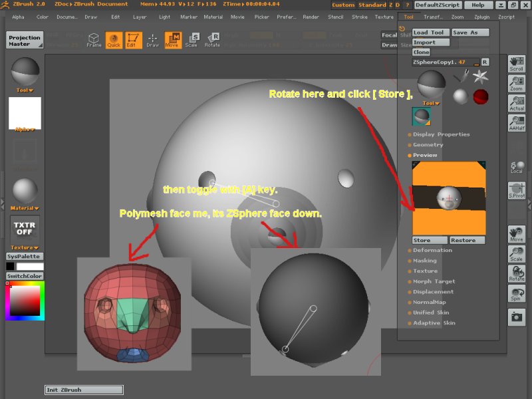Open the Alpha selector swatch
This screenshot has height=399, width=532.
[x=25, y=113]
